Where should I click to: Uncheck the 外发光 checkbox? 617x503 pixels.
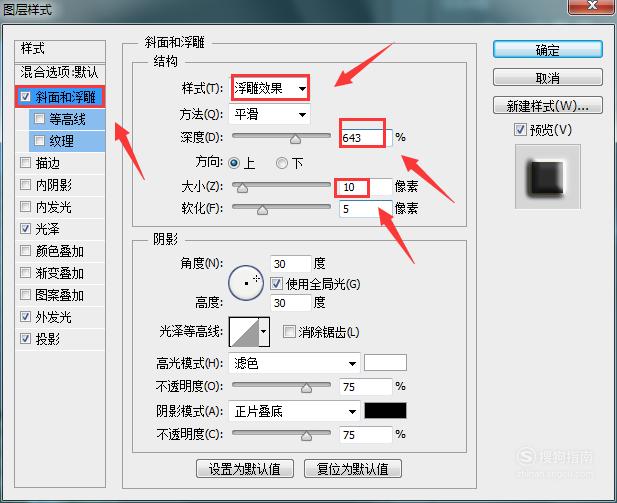(26, 316)
